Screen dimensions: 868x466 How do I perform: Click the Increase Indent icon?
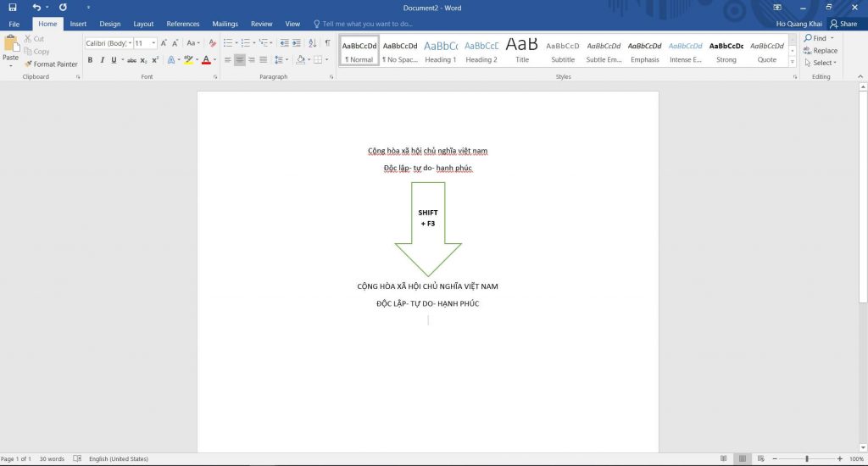pyautogui.click(x=295, y=43)
